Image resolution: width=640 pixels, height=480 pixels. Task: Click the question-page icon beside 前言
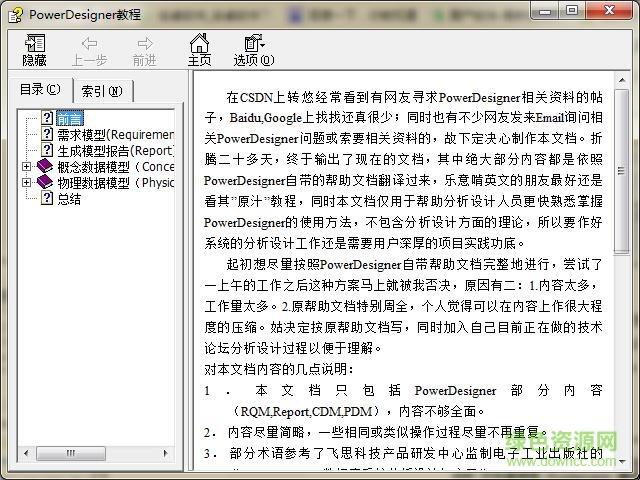[47, 118]
